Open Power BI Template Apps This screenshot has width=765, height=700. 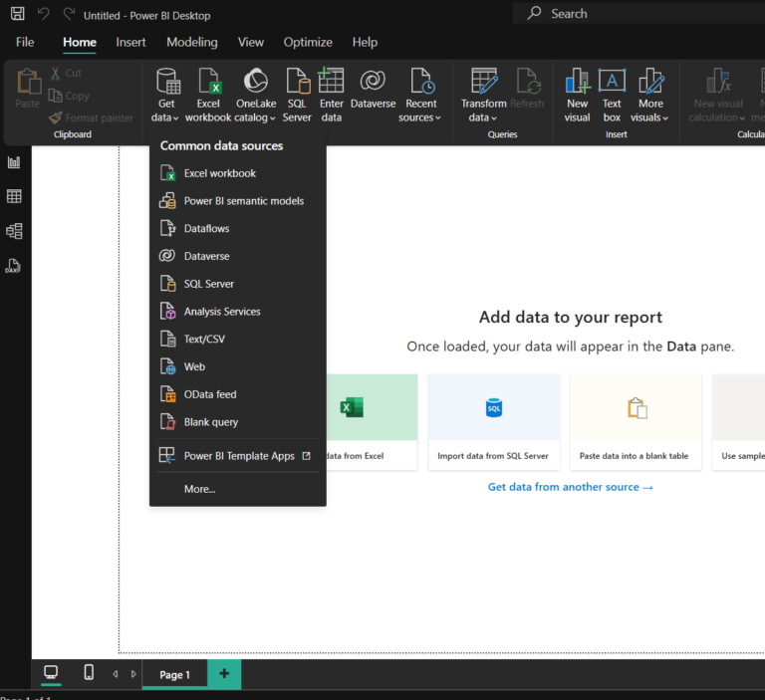click(x=238, y=456)
